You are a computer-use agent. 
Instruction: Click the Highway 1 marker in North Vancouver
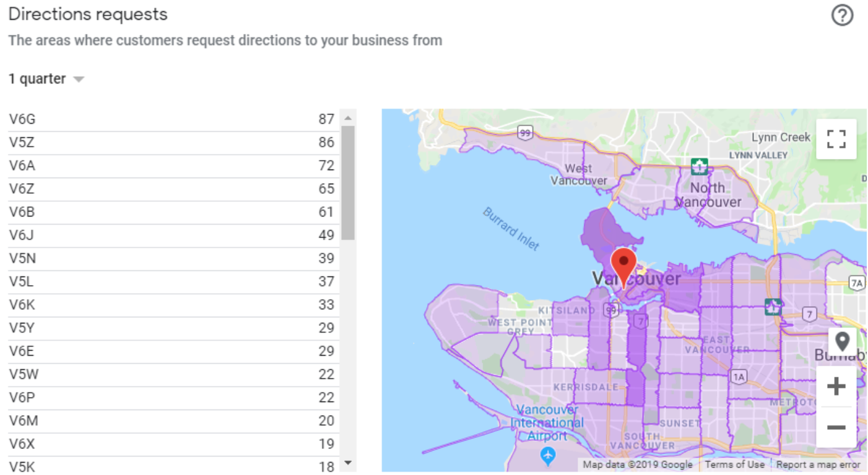pos(699,166)
